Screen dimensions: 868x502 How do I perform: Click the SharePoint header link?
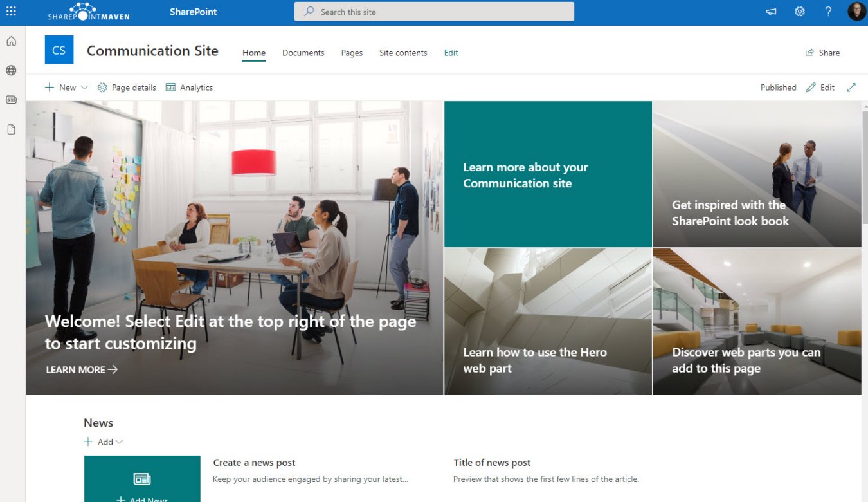coord(194,12)
